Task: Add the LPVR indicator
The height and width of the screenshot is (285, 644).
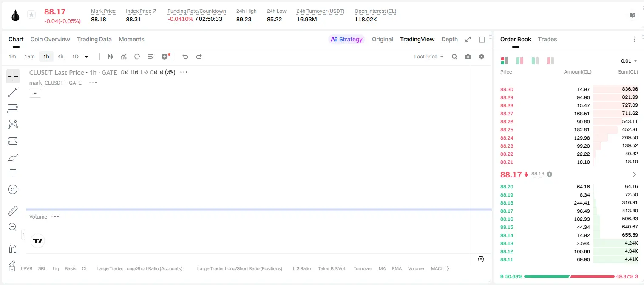Action: 27,268
